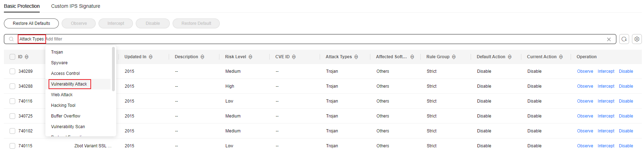Clear the filter with the X icon
The image size is (644, 153).
pyautogui.click(x=609, y=39)
